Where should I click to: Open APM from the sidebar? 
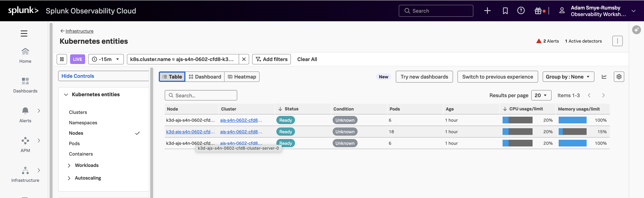(x=25, y=145)
